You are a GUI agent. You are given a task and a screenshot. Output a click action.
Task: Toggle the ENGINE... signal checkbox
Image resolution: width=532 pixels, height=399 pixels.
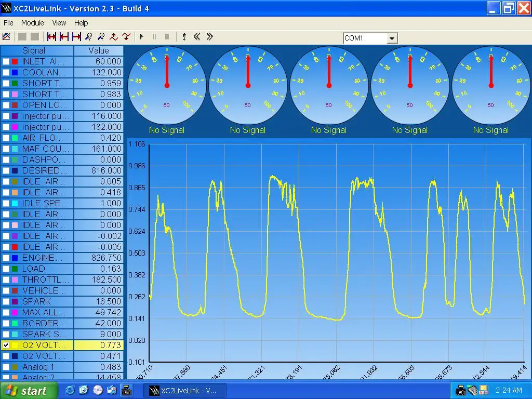click(x=6, y=258)
